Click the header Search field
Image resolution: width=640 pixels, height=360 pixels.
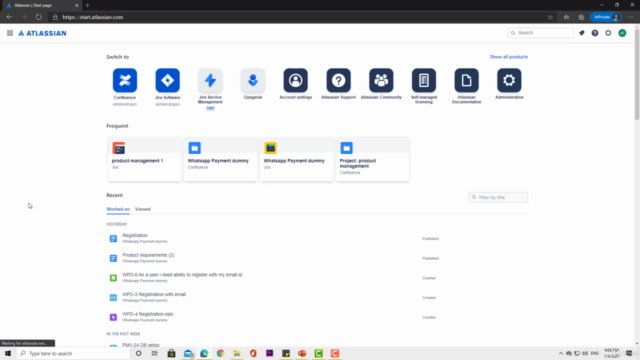click(x=540, y=33)
